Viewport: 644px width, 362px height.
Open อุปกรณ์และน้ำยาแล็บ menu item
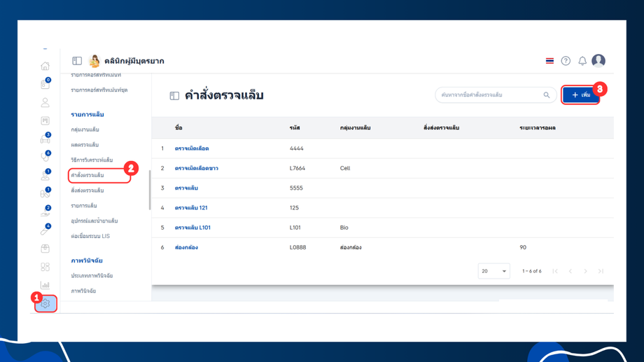(94, 221)
